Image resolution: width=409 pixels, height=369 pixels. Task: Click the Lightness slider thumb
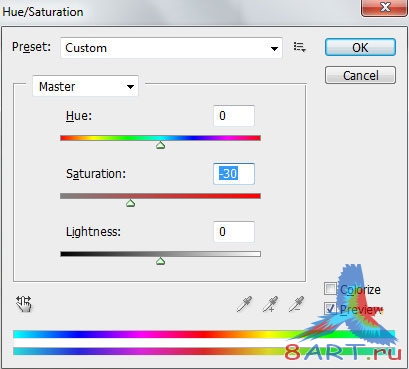[x=161, y=261]
